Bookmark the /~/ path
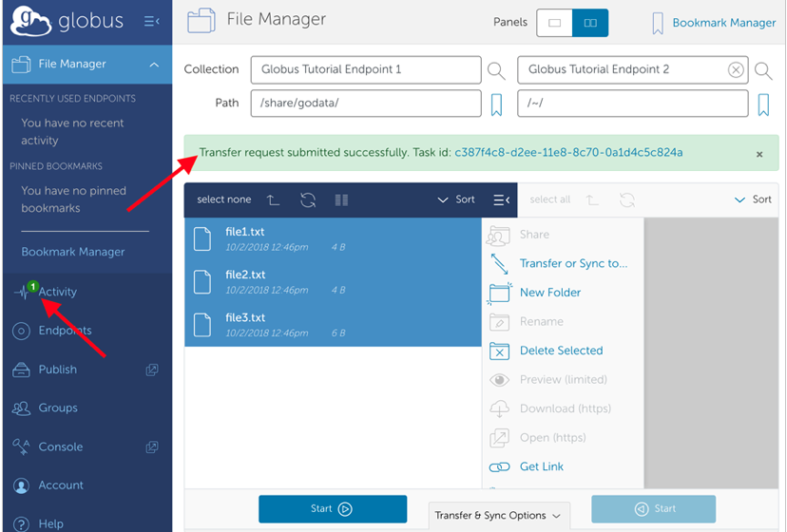787x532 pixels. coord(763,104)
